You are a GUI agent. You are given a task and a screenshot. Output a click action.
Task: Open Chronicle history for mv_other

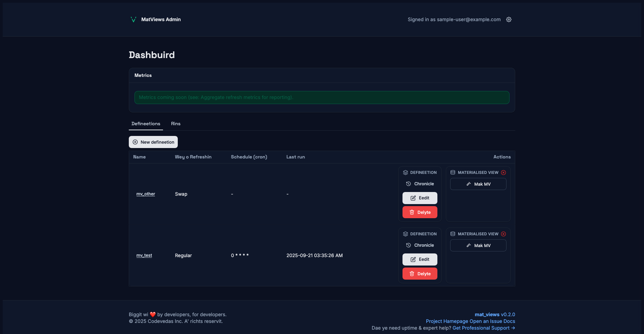tap(420, 184)
